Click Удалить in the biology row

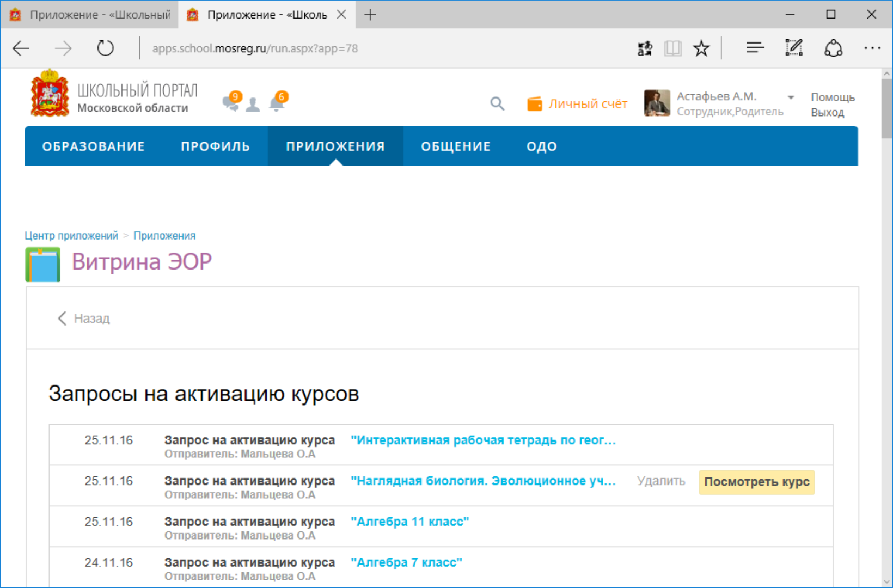pyautogui.click(x=661, y=481)
